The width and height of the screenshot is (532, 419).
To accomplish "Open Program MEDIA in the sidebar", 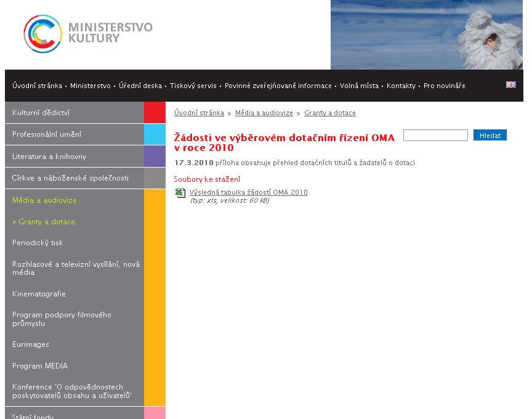I will (40, 365).
